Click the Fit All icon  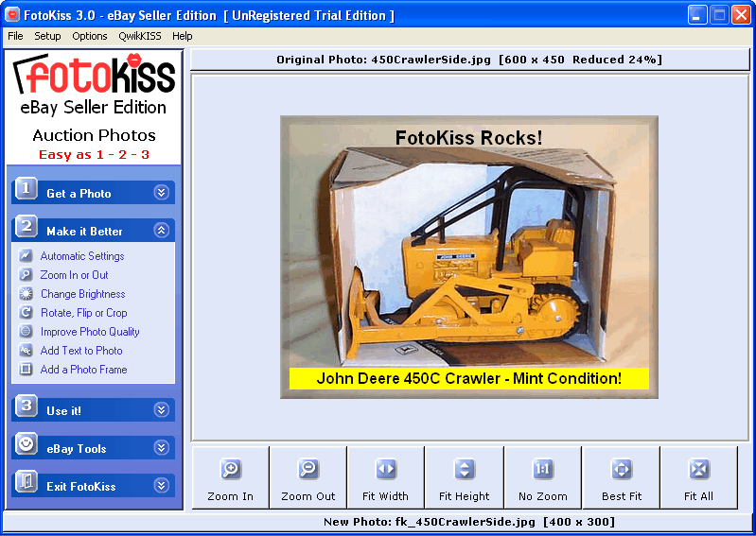(x=698, y=469)
